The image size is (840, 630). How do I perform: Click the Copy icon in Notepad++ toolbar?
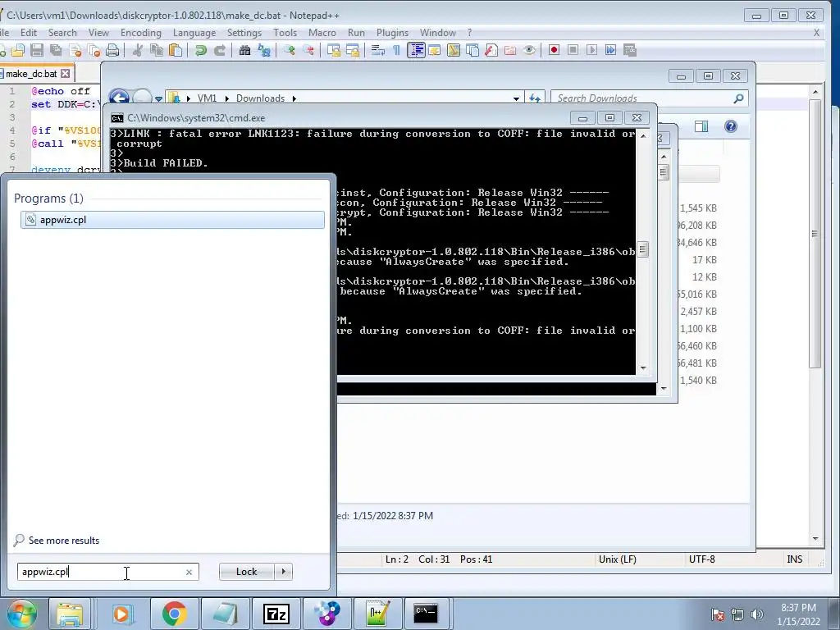point(157,50)
